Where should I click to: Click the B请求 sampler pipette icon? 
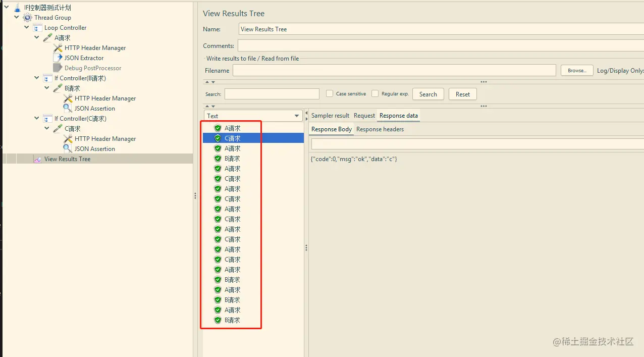pyautogui.click(x=58, y=88)
